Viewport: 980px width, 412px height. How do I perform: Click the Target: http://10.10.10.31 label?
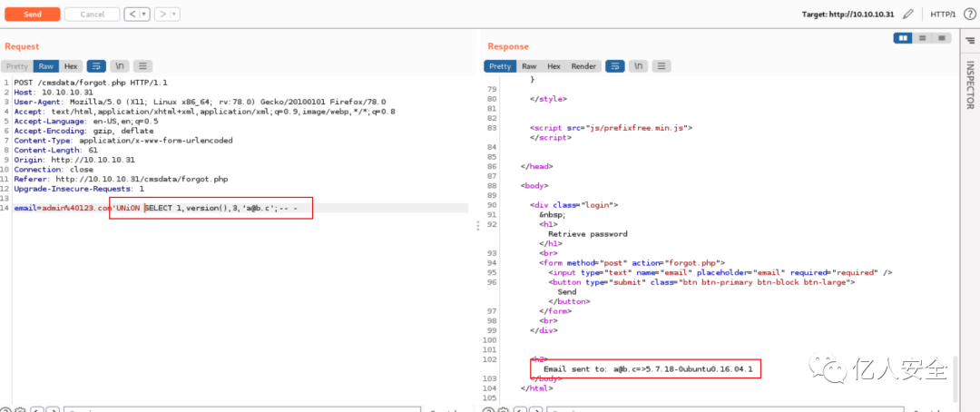[x=849, y=15]
